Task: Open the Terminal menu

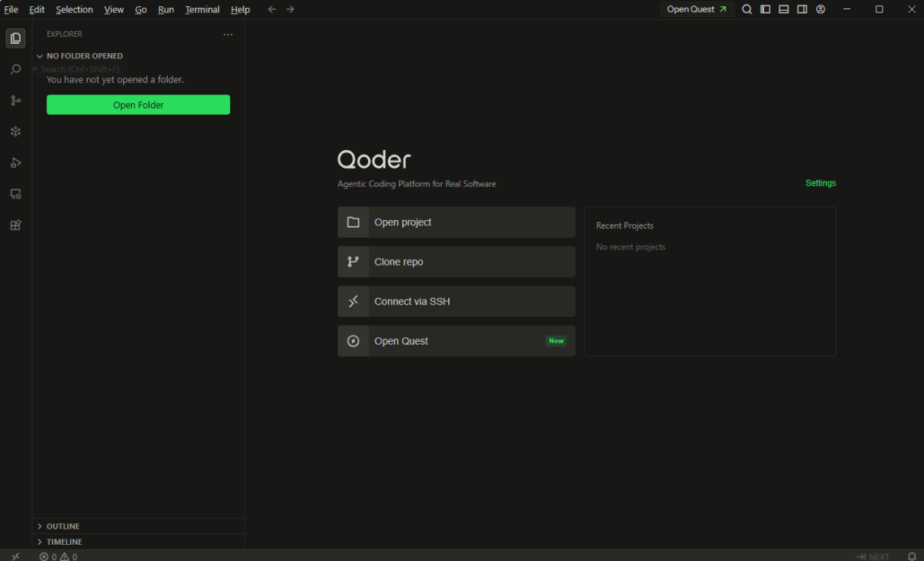Action: (203, 9)
